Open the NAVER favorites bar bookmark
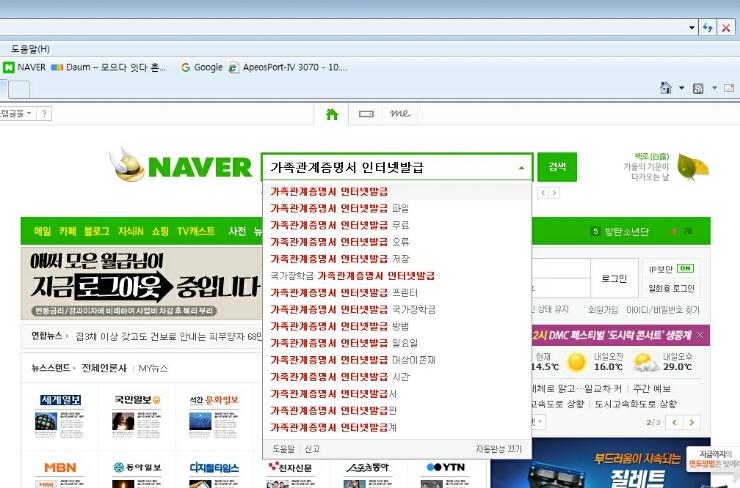Viewport: 740px width, 488px height. (x=25, y=67)
